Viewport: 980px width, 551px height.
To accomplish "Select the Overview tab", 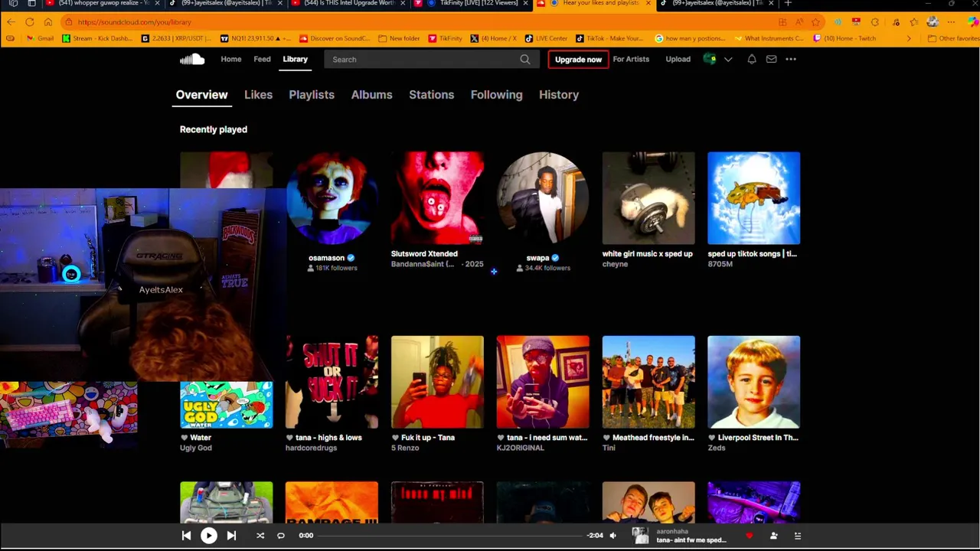I will pos(201,95).
